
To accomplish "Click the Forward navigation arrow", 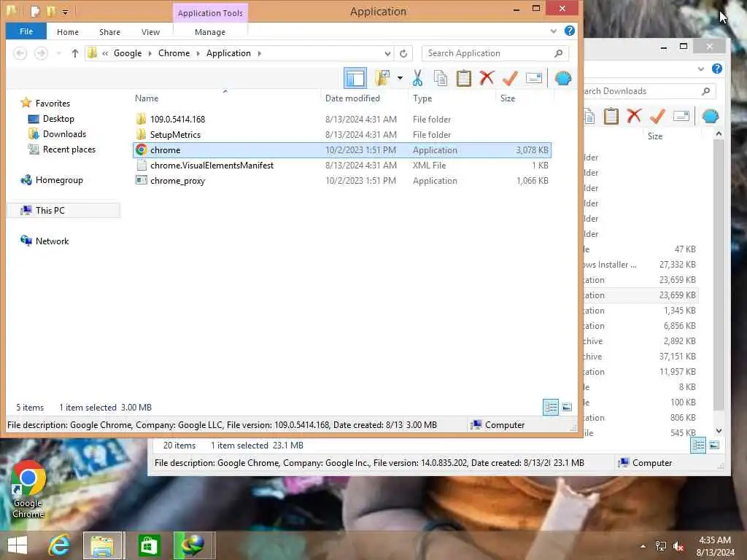I will 41,53.
